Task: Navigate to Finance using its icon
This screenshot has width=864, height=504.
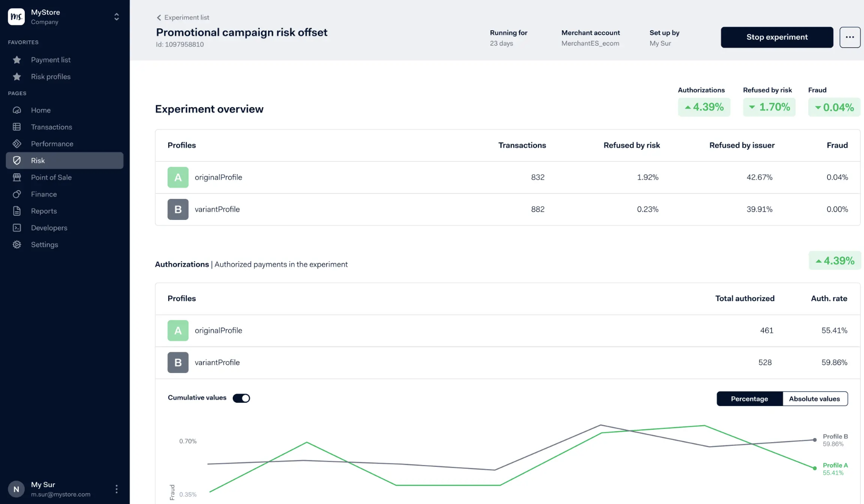Action: 16,194
